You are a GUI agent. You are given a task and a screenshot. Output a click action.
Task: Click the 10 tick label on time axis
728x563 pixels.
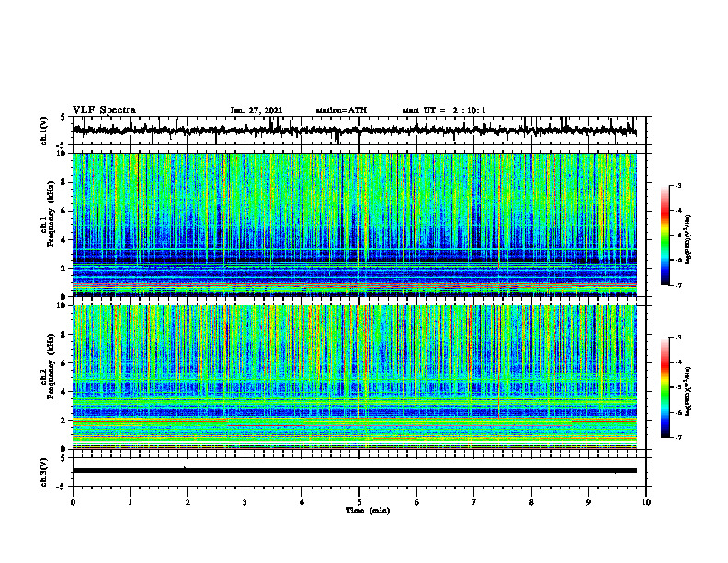tap(646, 502)
